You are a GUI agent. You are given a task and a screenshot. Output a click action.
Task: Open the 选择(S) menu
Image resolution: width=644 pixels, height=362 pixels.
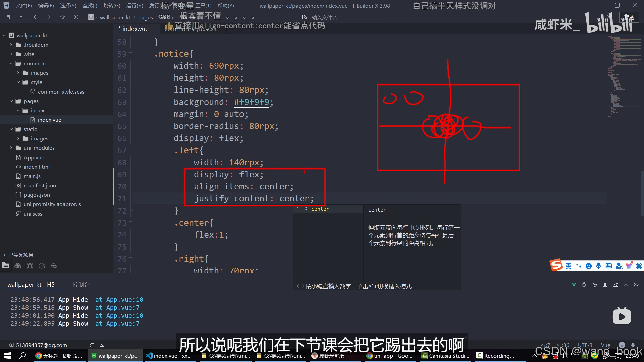coord(68,6)
